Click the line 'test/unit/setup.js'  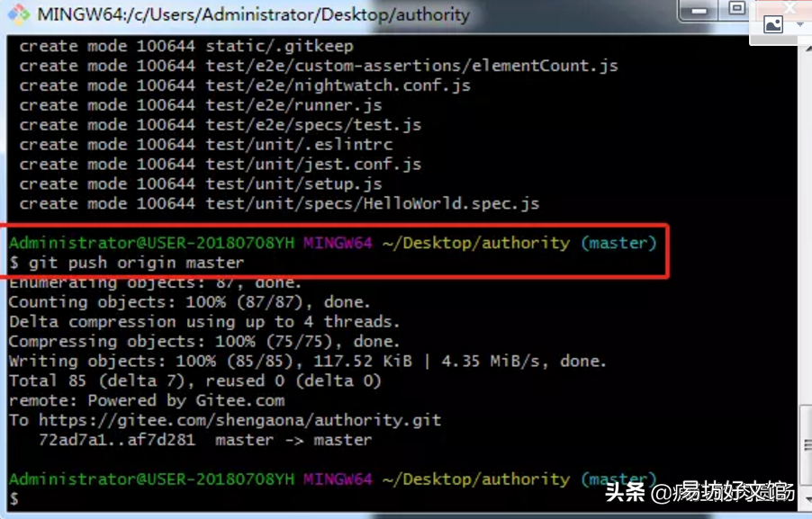[x=201, y=183]
